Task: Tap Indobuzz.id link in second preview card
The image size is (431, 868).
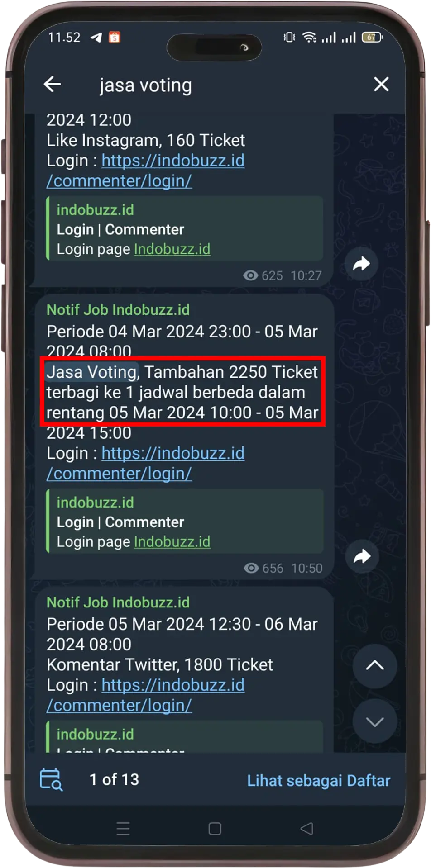Action: [172, 541]
